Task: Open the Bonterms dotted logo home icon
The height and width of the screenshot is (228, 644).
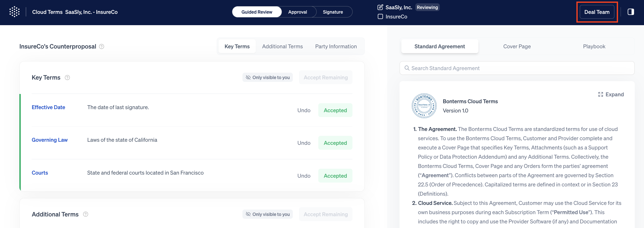Action: (x=14, y=12)
